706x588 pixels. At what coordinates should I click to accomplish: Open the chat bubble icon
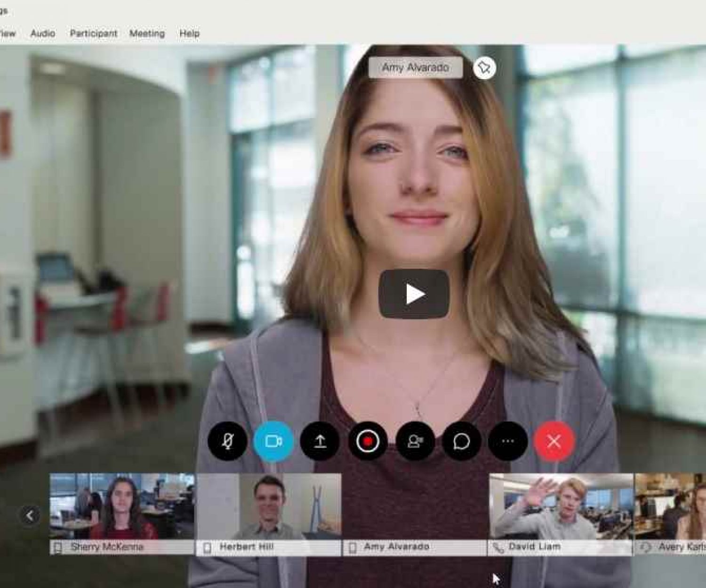coord(461,441)
